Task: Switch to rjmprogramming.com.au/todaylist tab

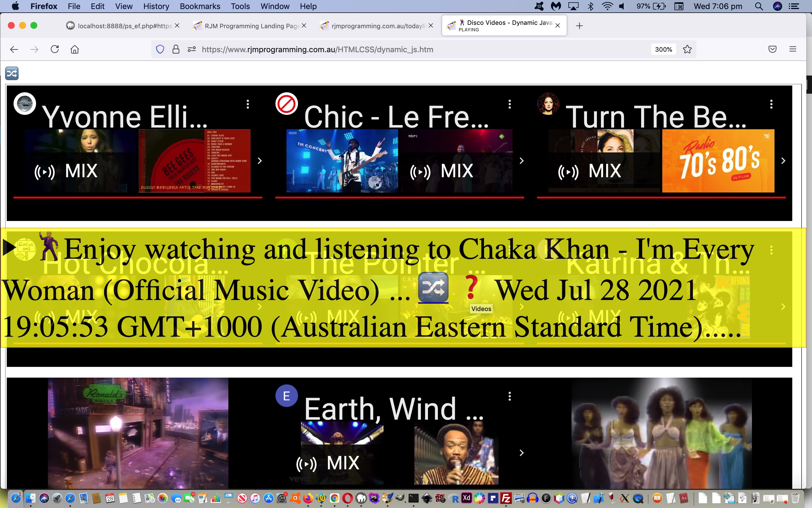Action: point(377,26)
